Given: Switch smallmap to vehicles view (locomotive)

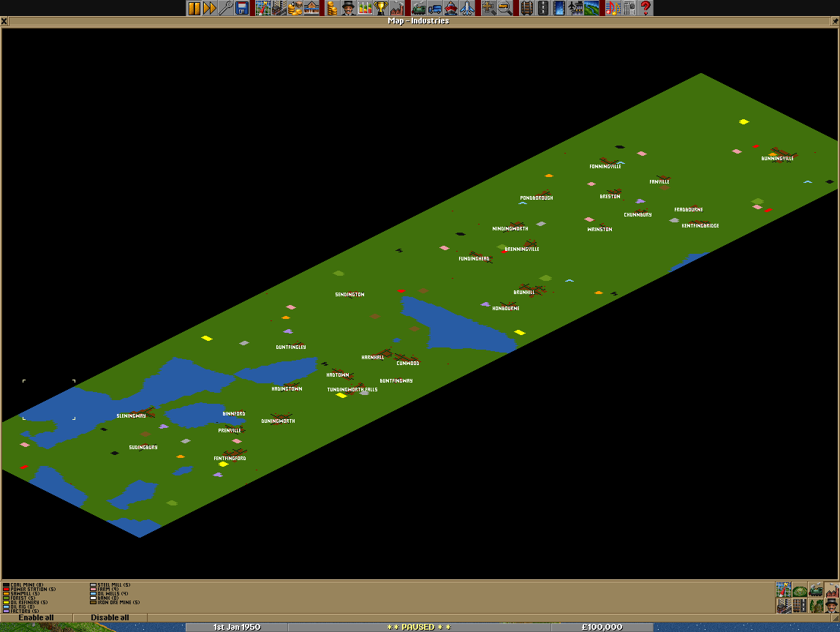Looking at the screenshot, I should pos(816,590).
